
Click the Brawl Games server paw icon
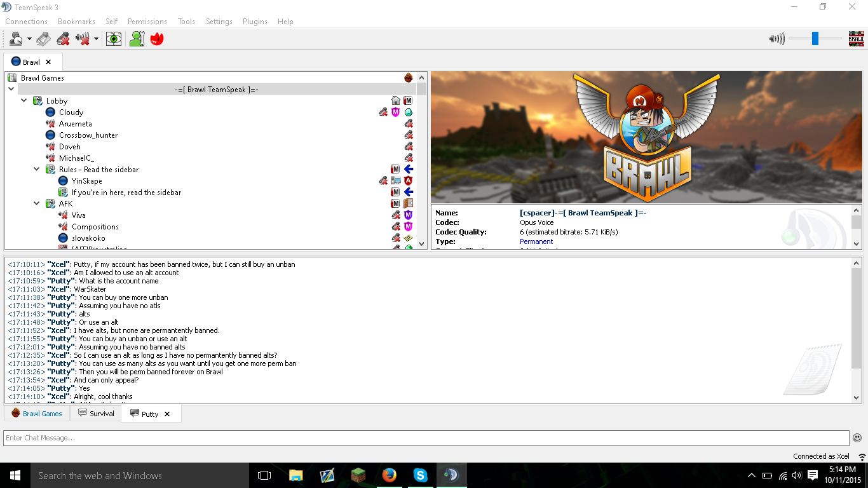409,78
